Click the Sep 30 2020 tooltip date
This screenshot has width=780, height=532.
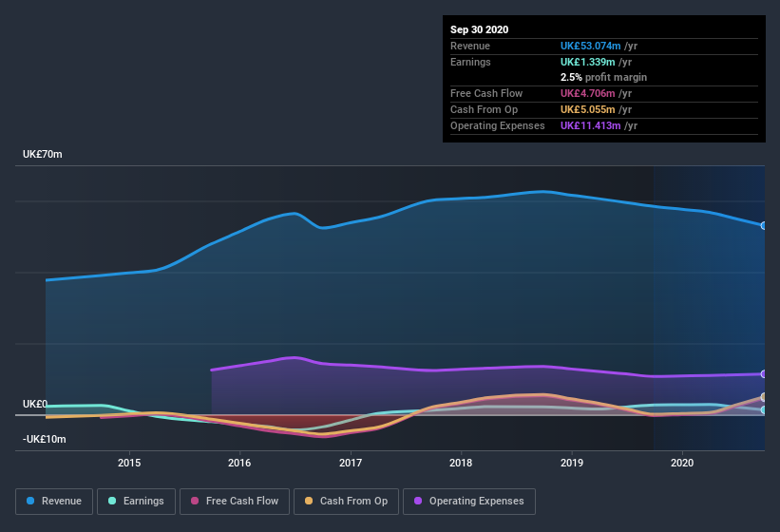click(x=480, y=29)
